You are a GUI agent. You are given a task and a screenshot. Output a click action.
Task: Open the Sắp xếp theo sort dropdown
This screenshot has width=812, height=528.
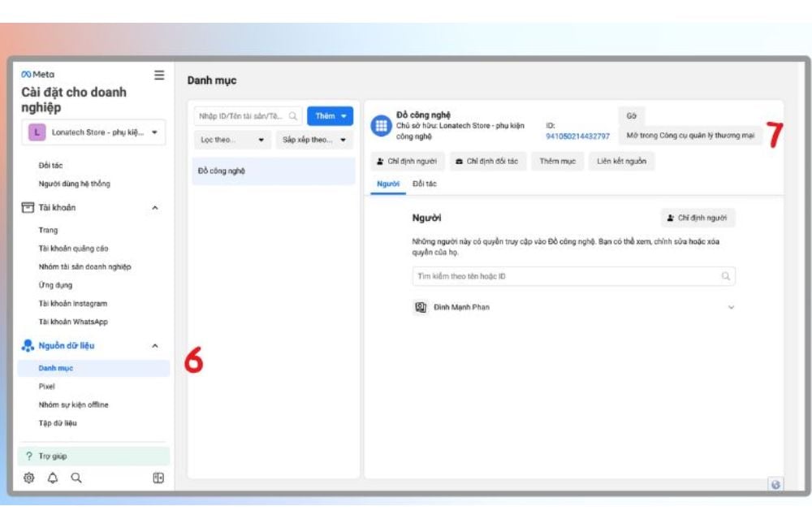click(314, 140)
